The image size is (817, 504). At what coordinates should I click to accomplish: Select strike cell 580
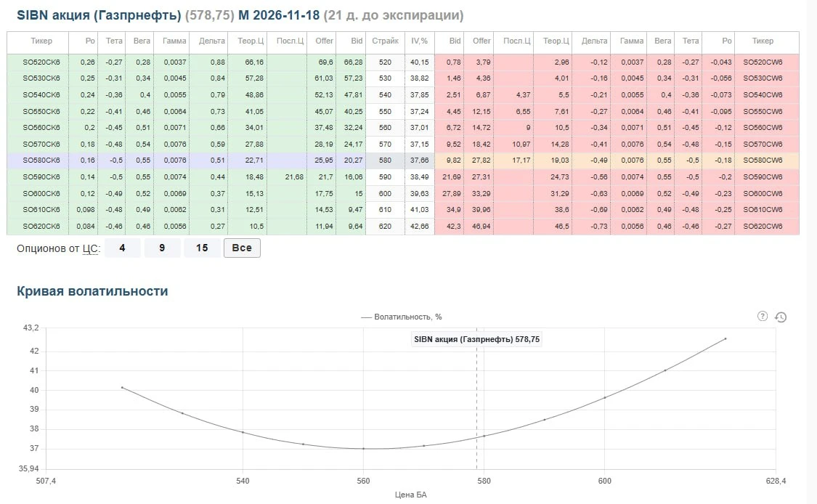point(385,160)
